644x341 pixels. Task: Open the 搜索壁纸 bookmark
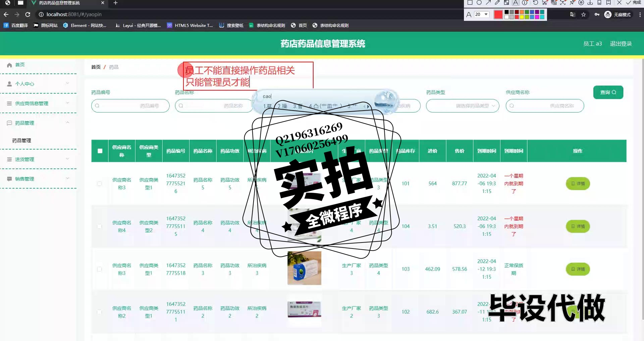231,25
